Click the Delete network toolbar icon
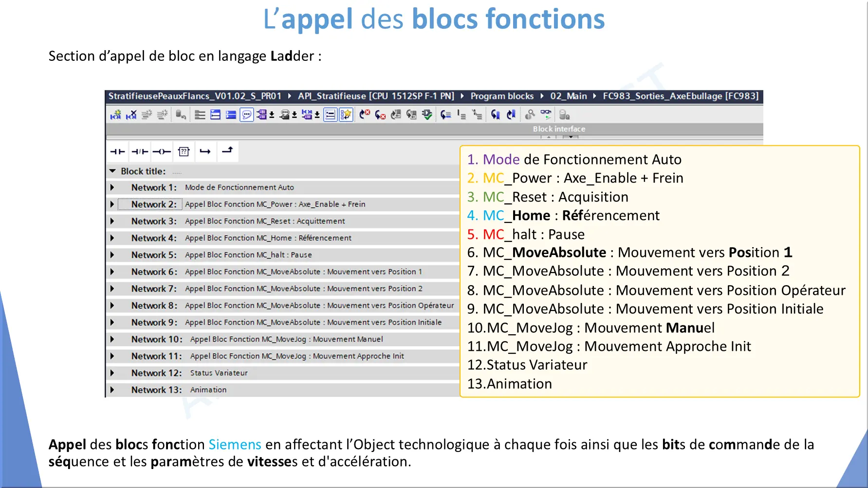The height and width of the screenshot is (488, 868). tap(131, 115)
